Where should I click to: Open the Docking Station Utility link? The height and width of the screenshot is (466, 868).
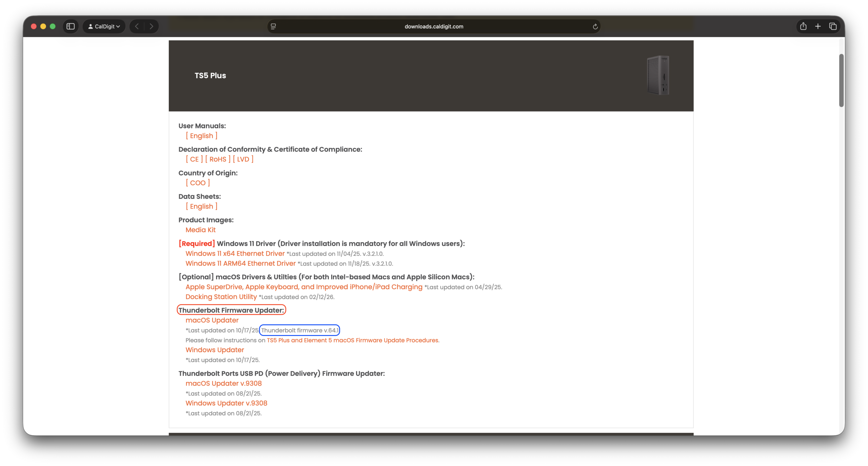coord(221,297)
